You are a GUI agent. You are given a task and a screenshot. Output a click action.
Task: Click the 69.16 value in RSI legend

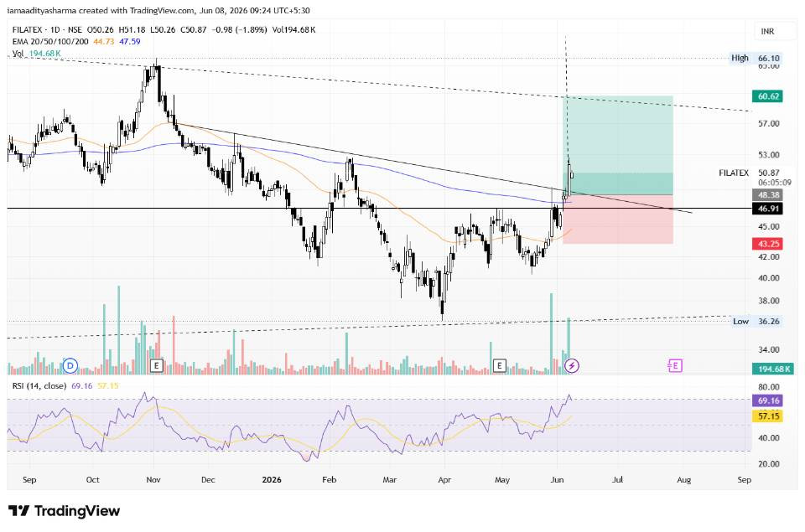81,385
